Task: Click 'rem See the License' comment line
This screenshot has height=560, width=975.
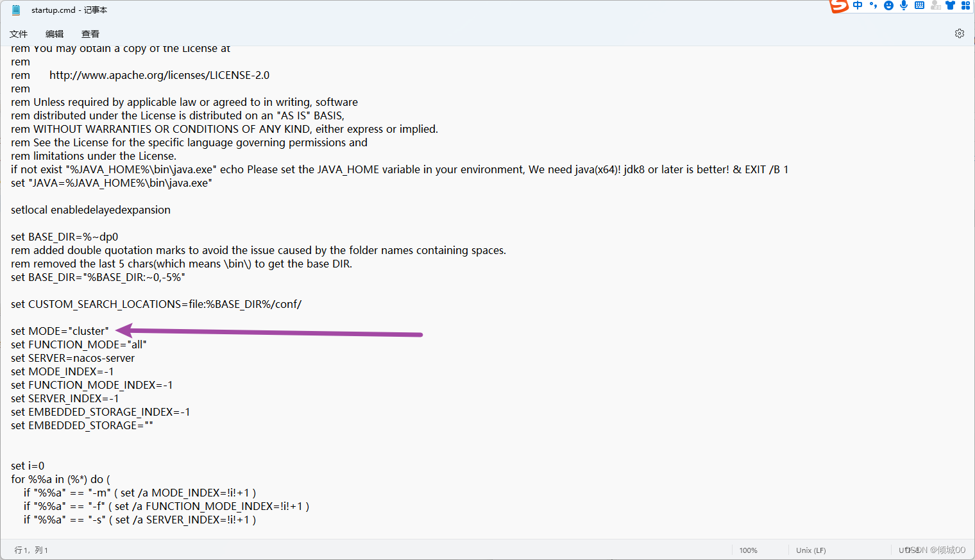Action: 189,142
